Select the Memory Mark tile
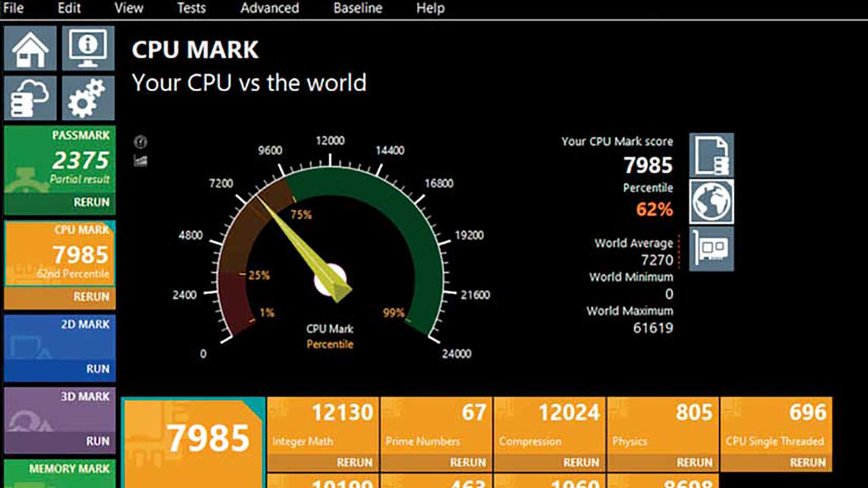This screenshot has width=868, height=488. click(60, 472)
